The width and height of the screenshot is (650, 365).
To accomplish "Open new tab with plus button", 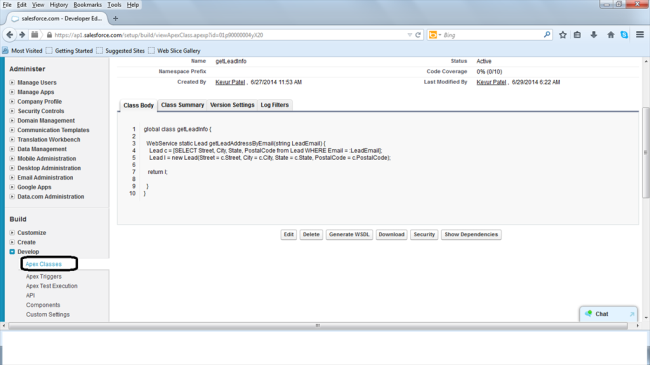I will 115,18.
